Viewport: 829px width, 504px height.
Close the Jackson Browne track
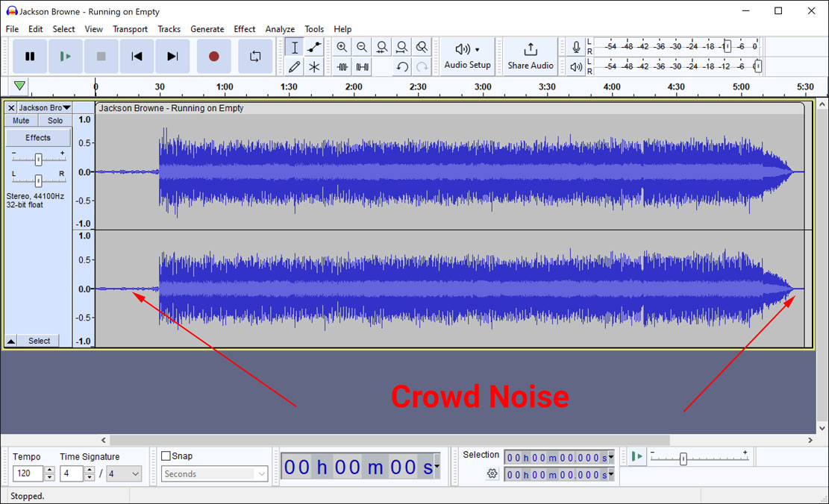click(11, 108)
